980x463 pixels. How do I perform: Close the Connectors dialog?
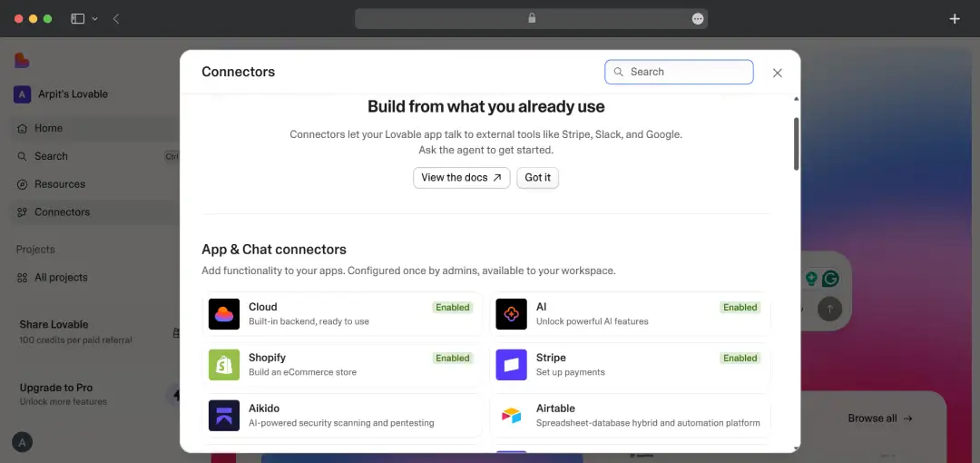778,73
